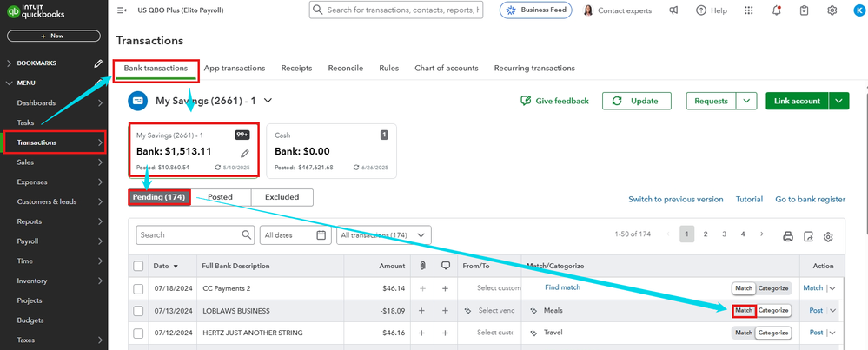Add attachment to HERTZ row
Screen dimensions: 868x350
click(x=421, y=333)
